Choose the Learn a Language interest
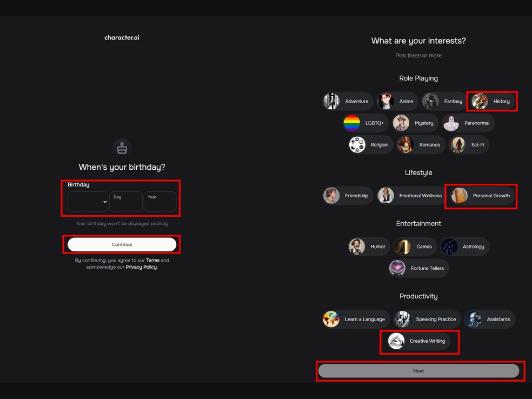This screenshot has width=532, height=399. click(x=356, y=319)
